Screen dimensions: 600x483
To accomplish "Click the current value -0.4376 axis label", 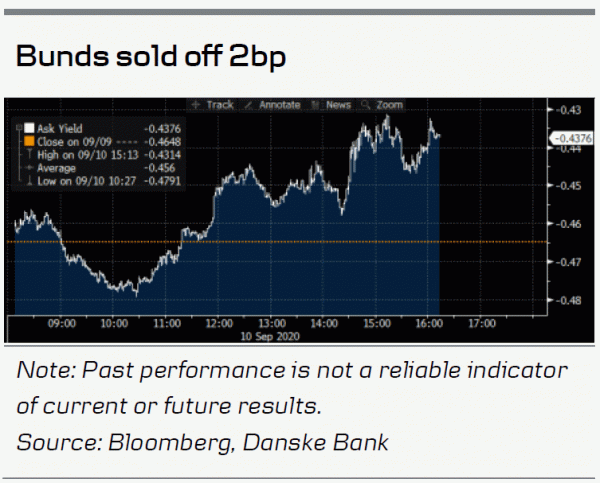I will (x=573, y=138).
